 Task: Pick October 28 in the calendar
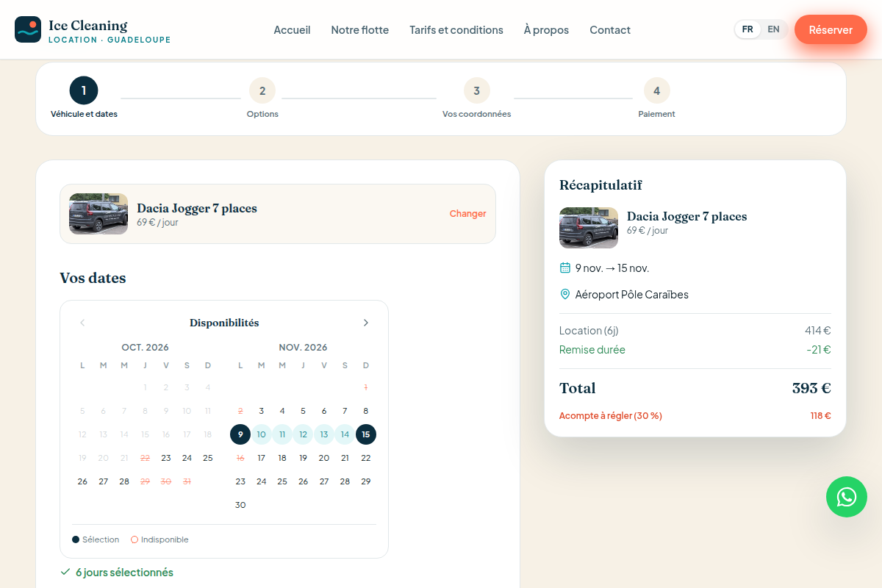pos(124,481)
